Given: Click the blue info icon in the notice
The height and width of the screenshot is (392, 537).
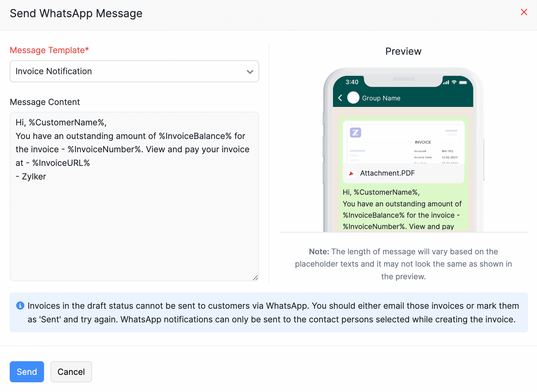Looking at the screenshot, I should [20, 306].
